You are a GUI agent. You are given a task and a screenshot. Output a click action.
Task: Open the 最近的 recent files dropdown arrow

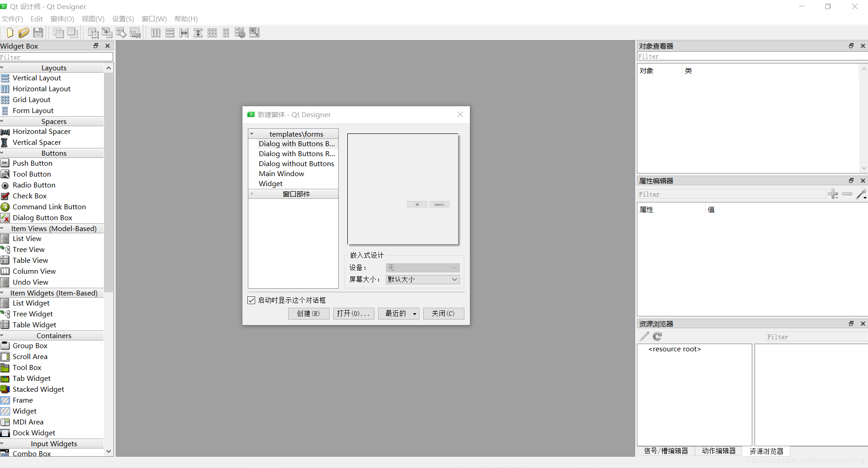coord(414,313)
